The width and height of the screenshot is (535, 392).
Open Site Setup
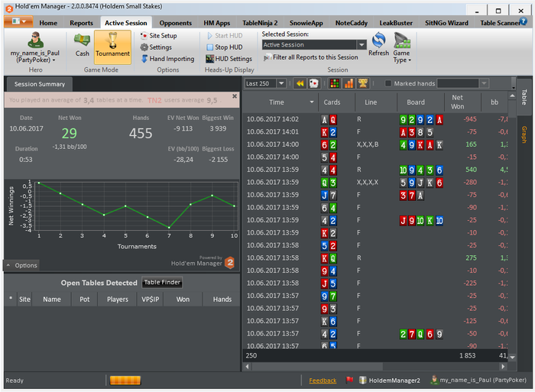pos(159,35)
